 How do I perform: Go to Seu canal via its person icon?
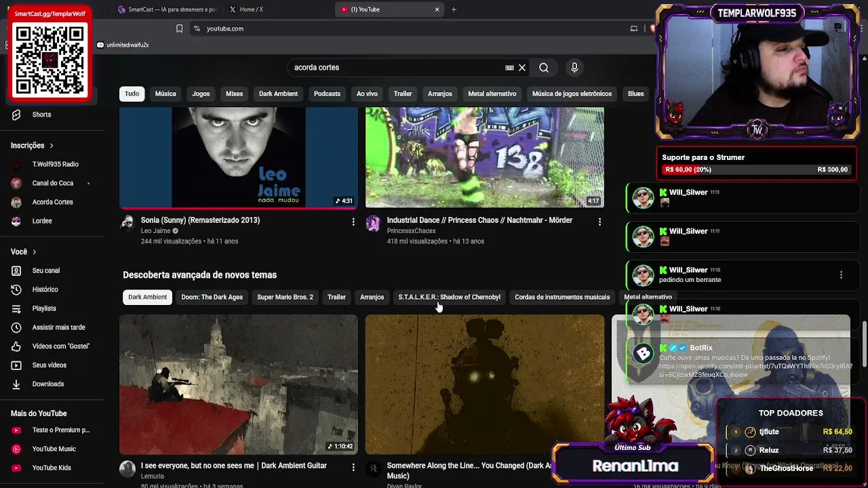click(16, 270)
